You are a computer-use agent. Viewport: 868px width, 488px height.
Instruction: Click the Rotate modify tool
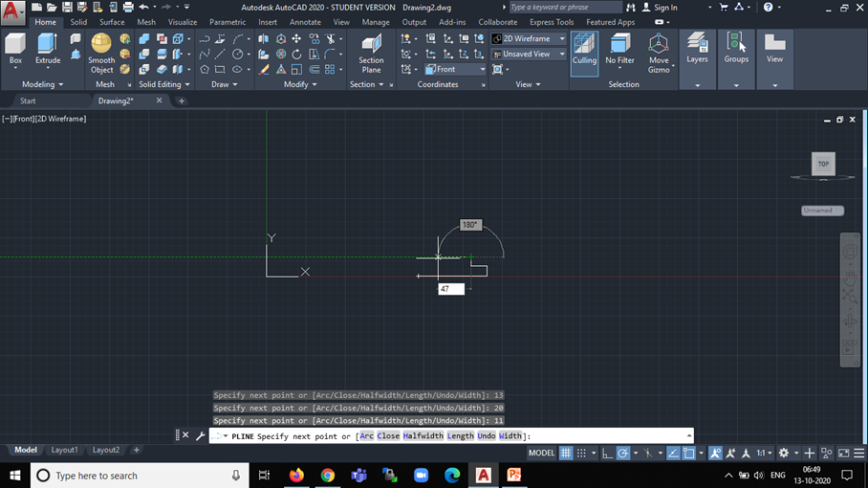click(x=296, y=55)
